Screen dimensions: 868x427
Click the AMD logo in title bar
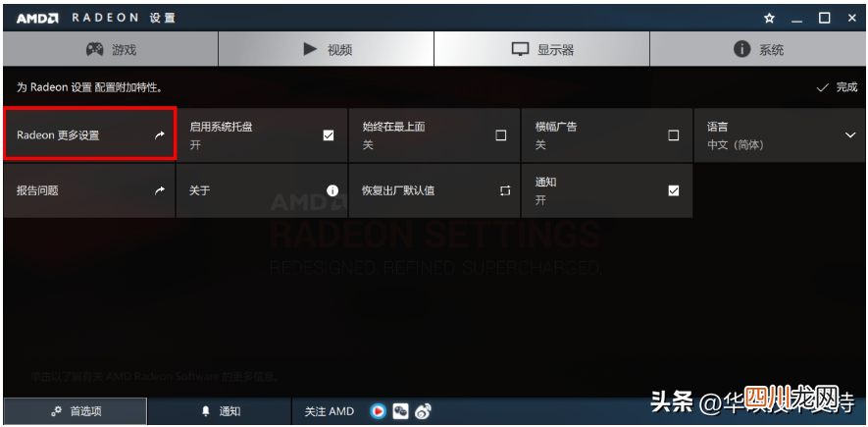click(x=37, y=19)
